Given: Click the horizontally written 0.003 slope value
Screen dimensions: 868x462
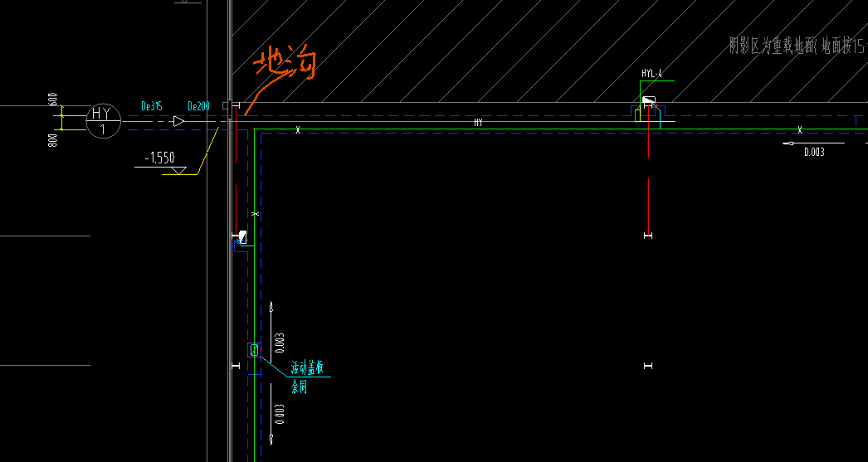Looking at the screenshot, I should coord(814,152).
